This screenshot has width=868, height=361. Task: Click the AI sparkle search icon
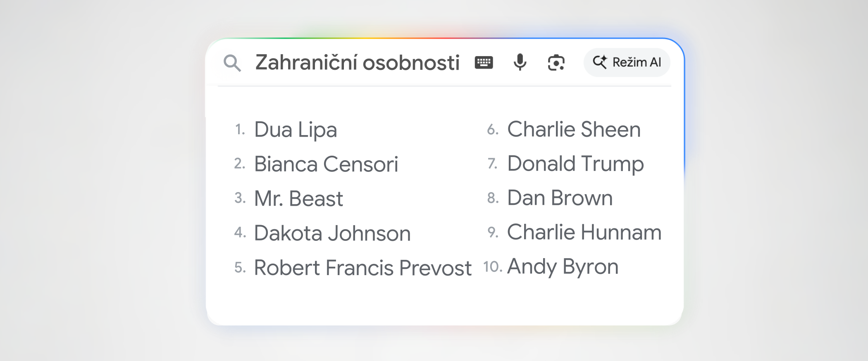click(600, 62)
